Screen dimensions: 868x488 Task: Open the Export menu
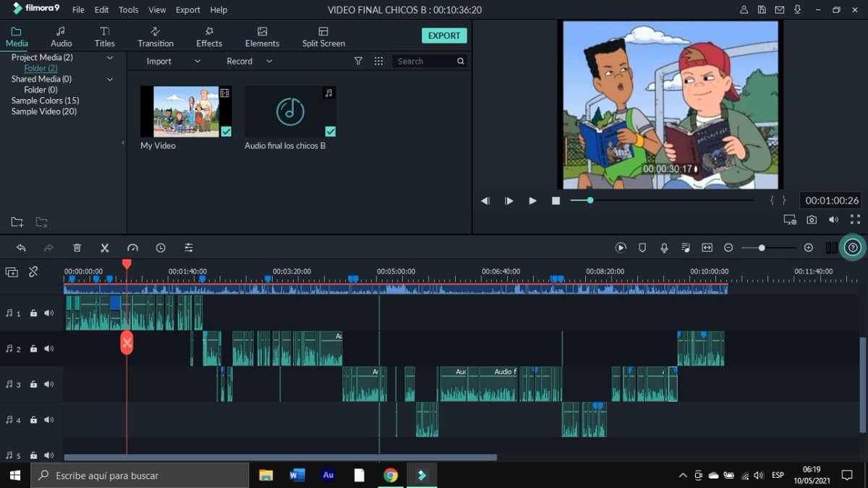188,10
